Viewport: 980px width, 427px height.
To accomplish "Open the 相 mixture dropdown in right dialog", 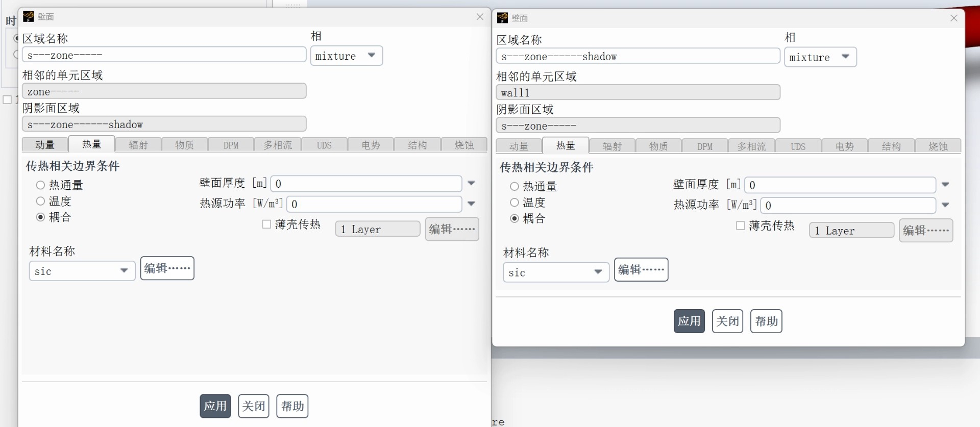I will (x=820, y=57).
